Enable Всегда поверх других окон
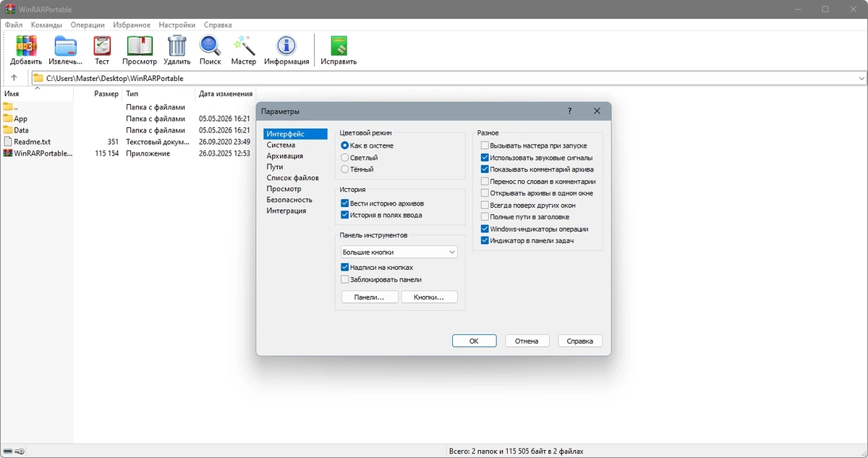 click(x=485, y=205)
